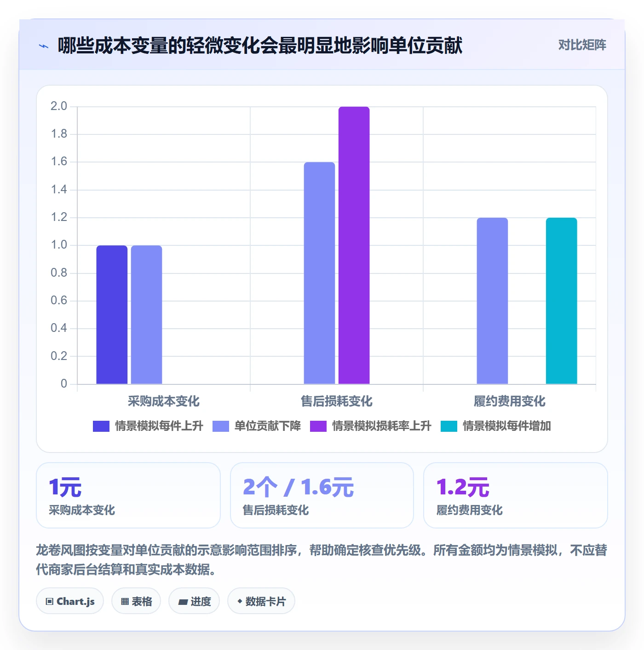
Task: Select the 表格 tag chip
Action: point(136,601)
